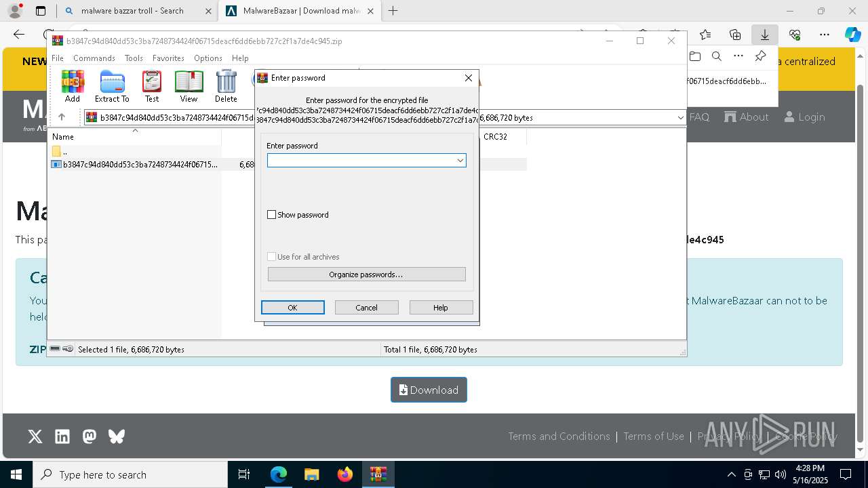Show hidden system tray icons

[x=731, y=474]
